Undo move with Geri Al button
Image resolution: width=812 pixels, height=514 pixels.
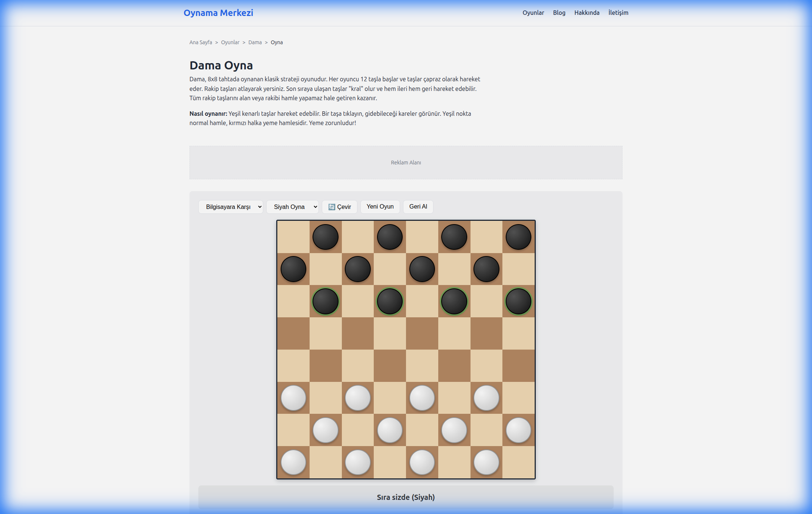pyautogui.click(x=418, y=207)
